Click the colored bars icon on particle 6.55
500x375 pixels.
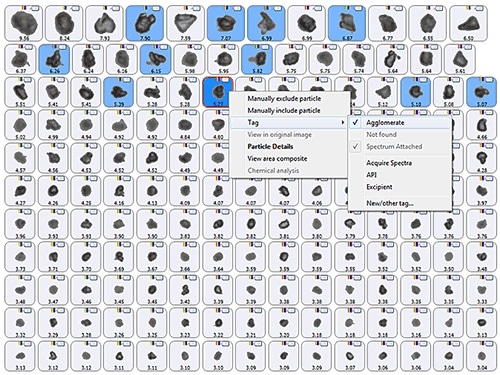(429, 8)
